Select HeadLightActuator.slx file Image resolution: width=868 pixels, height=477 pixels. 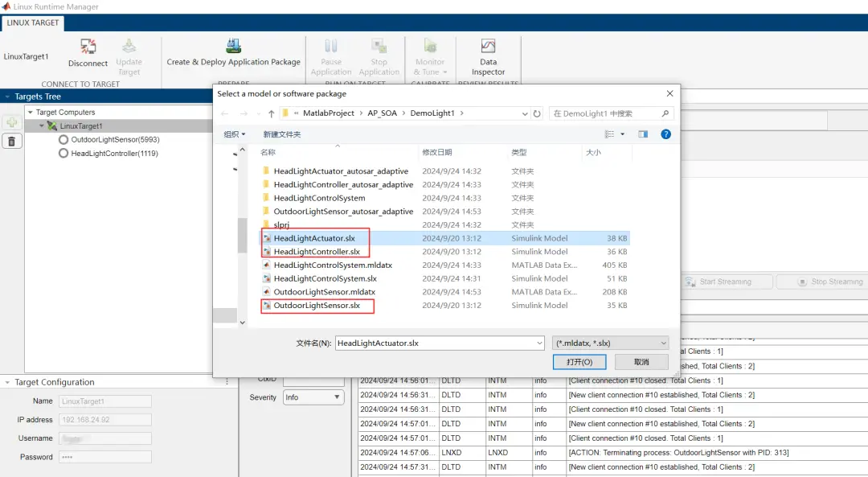(x=314, y=238)
